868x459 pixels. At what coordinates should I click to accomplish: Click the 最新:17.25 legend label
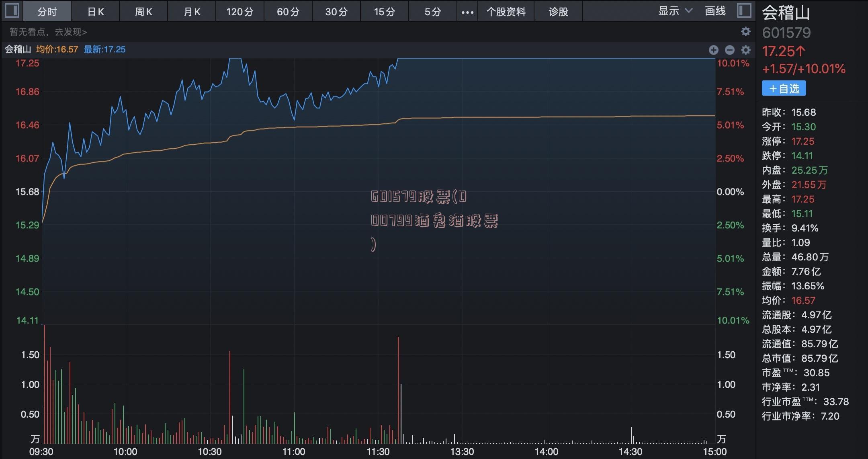point(104,49)
